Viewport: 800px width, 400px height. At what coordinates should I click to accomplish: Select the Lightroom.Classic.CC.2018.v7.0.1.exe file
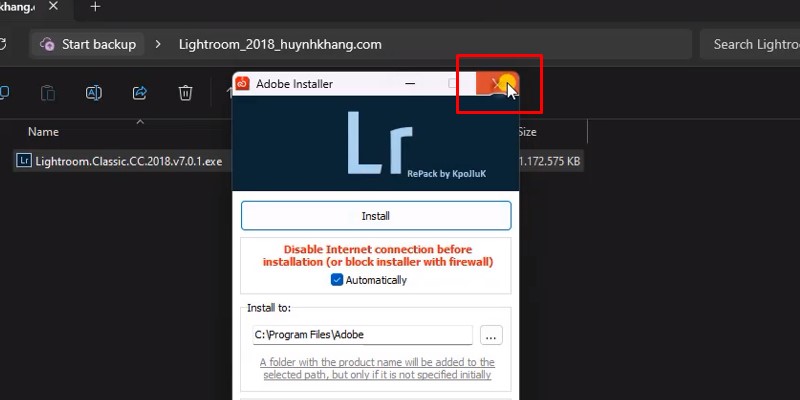[128, 161]
